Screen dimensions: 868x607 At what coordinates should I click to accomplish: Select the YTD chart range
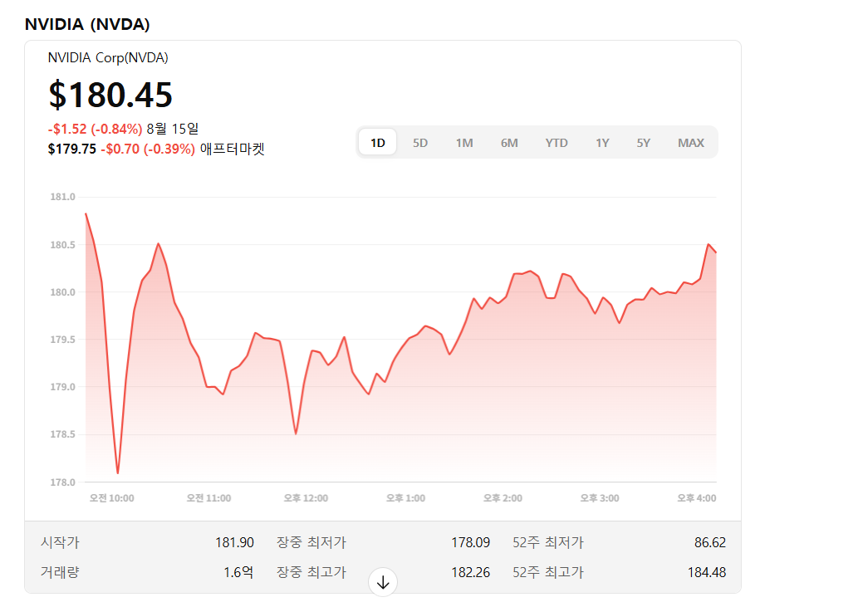[x=557, y=143]
